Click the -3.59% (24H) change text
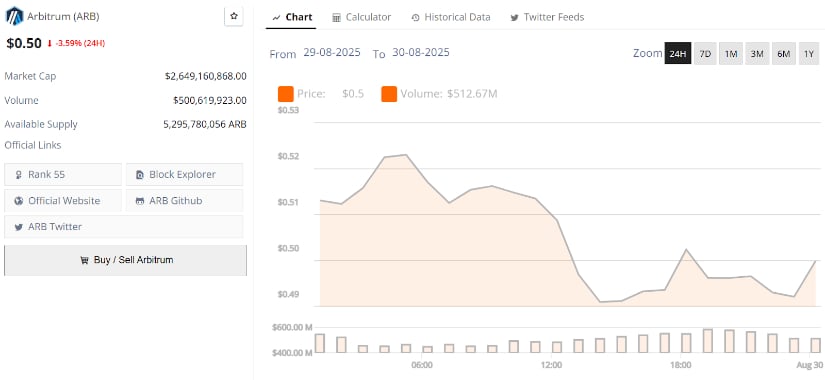 coord(80,44)
